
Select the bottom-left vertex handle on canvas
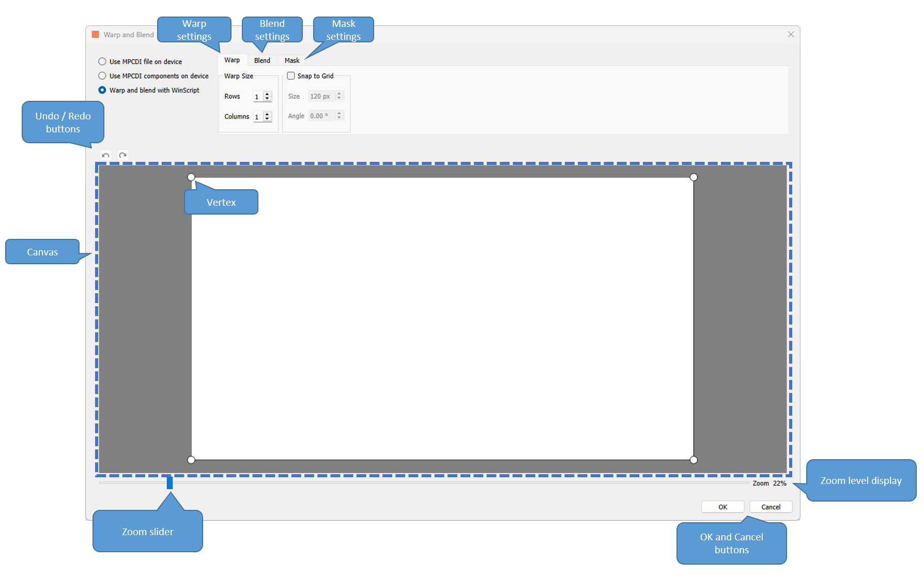[x=191, y=460]
